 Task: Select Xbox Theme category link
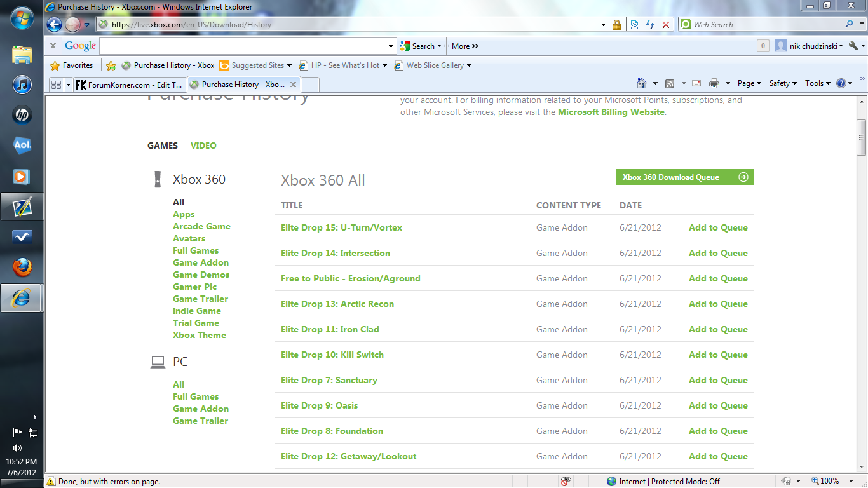pos(200,335)
